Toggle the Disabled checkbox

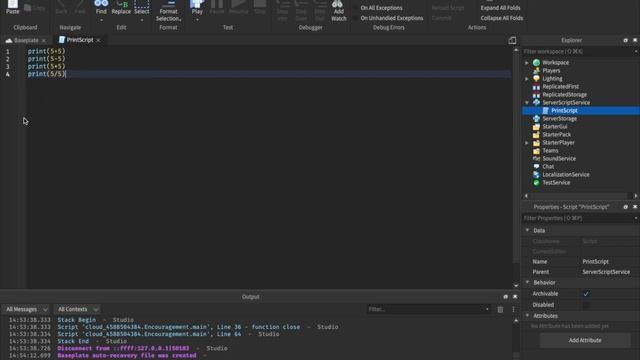(586, 304)
